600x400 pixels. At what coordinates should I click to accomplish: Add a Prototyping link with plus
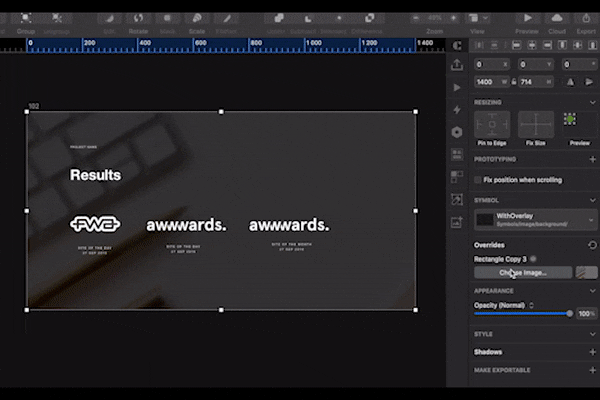[592, 159]
